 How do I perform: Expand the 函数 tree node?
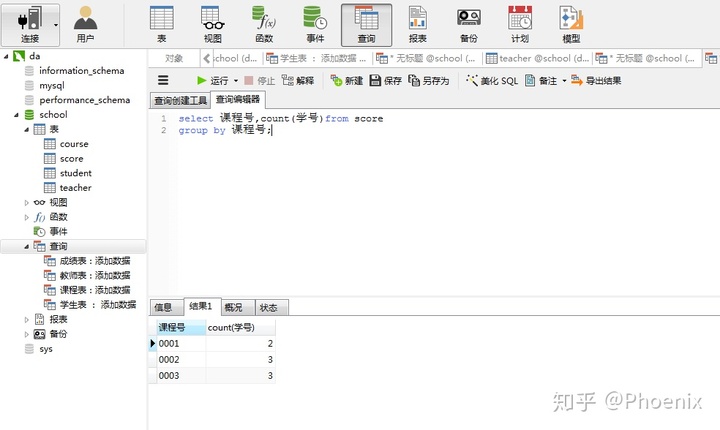[x=27, y=217]
